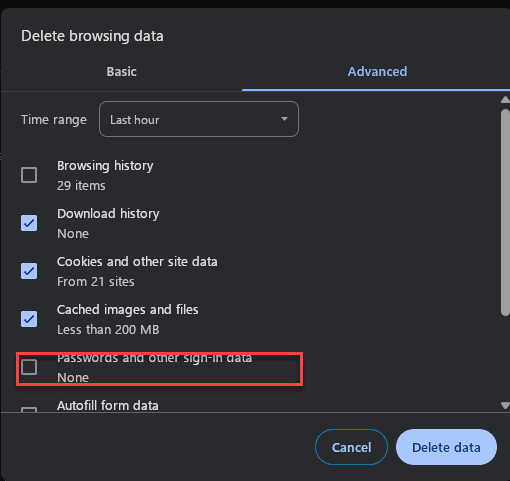Open the Time range Last hour dropdown

coord(199,119)
